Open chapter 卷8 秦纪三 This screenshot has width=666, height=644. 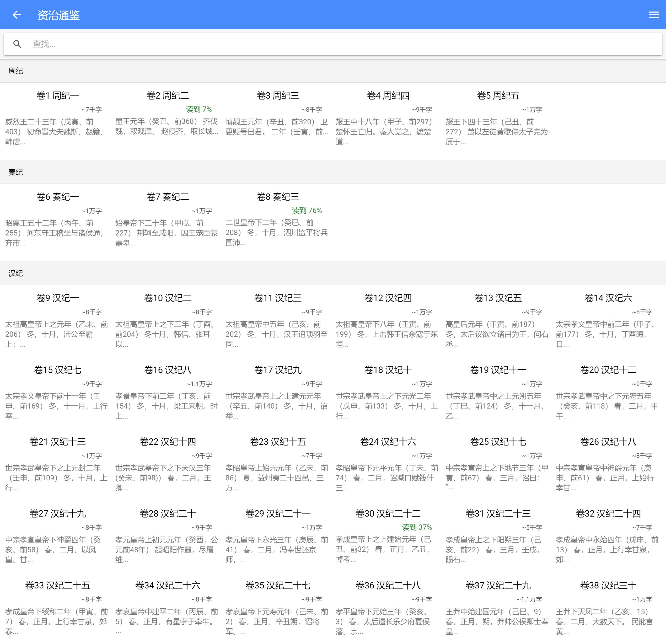coord(278,197)
